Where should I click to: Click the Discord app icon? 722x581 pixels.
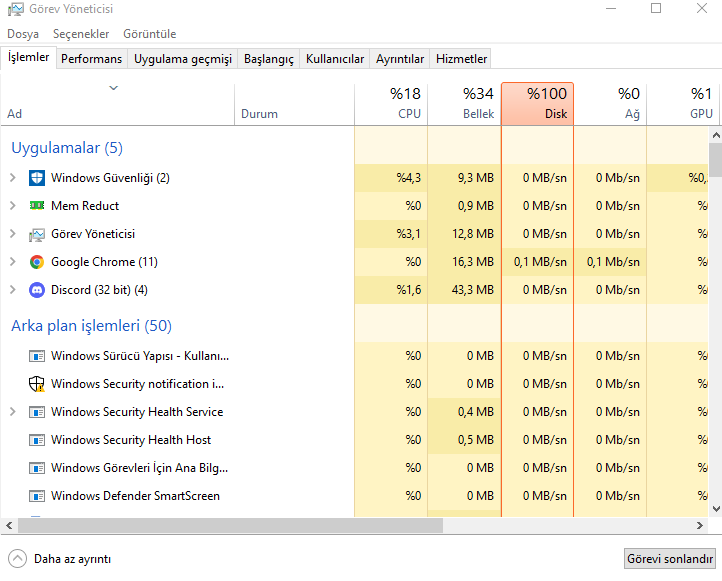[37, 290]
